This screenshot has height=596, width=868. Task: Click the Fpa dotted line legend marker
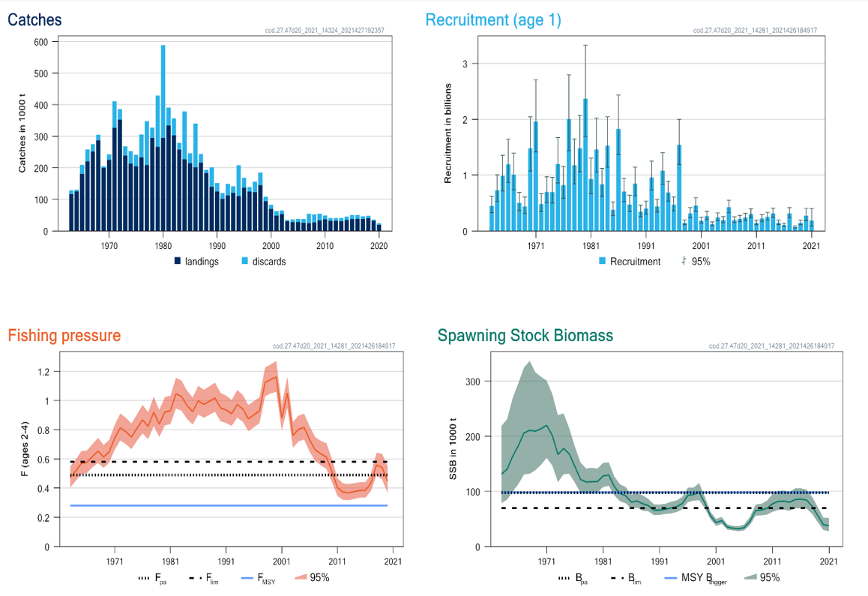click(x=145, y=578)
